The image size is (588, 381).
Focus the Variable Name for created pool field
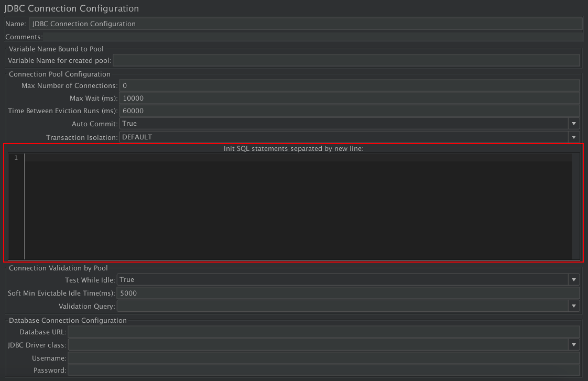coord(346,61)
